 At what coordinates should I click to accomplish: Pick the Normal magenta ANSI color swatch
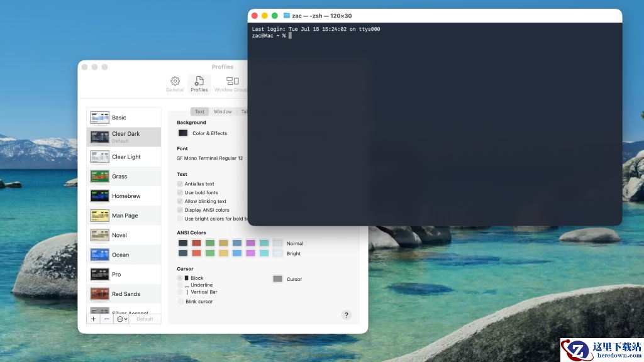click(250, 243)
